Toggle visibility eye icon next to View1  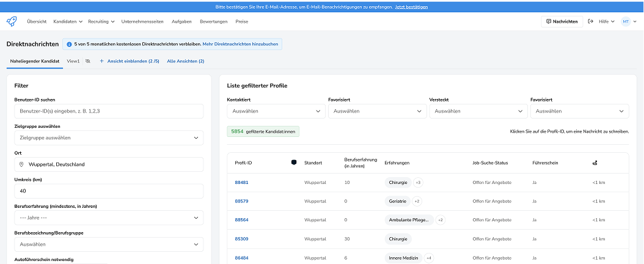tap(88, 61)
